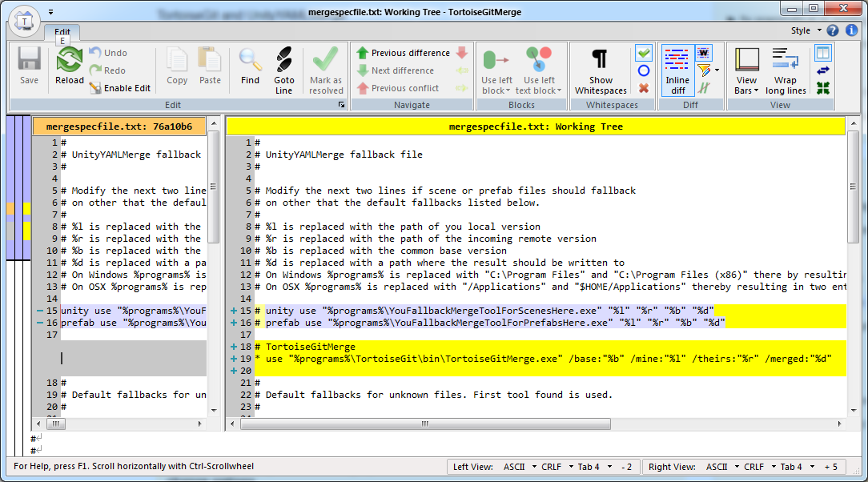Toggle Inline diff
This screenshot has height=482, width=868.
(677, 70)
